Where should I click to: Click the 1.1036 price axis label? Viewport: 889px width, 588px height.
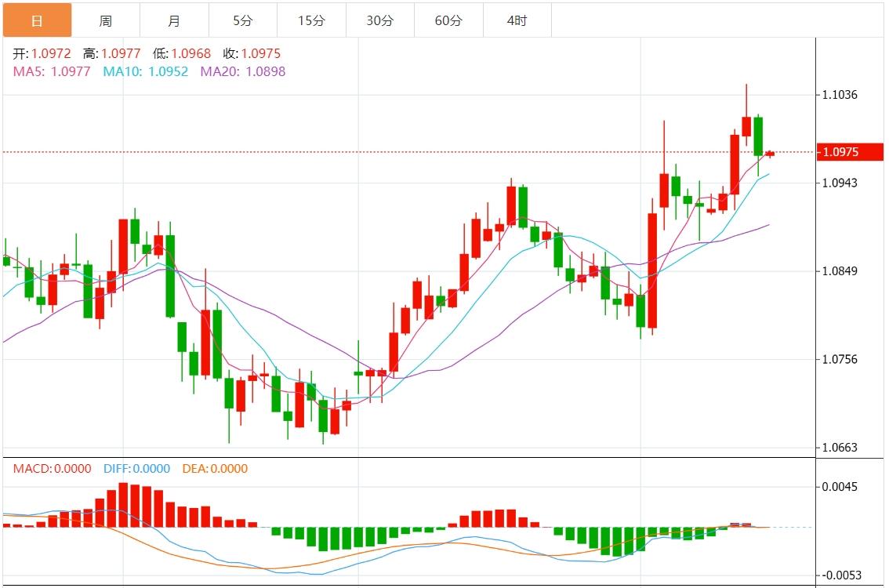coord(840,95)
